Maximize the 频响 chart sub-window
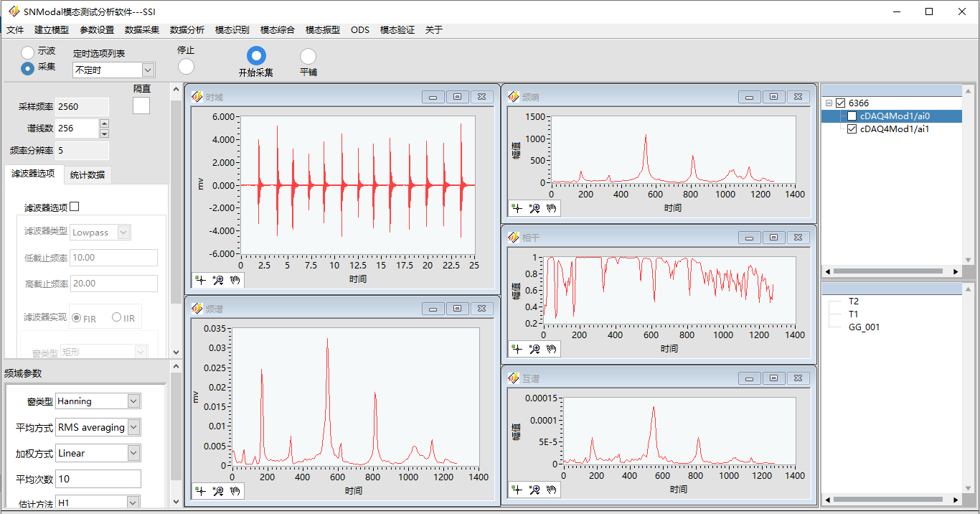The height and width of the screenshot is (514, 980). [x=773, y=97]
